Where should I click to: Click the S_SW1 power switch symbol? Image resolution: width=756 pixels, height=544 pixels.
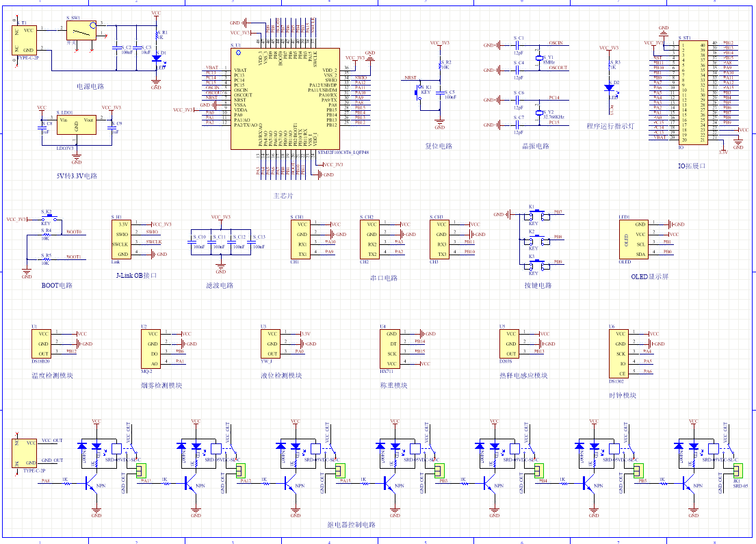(x=81, y=30)
